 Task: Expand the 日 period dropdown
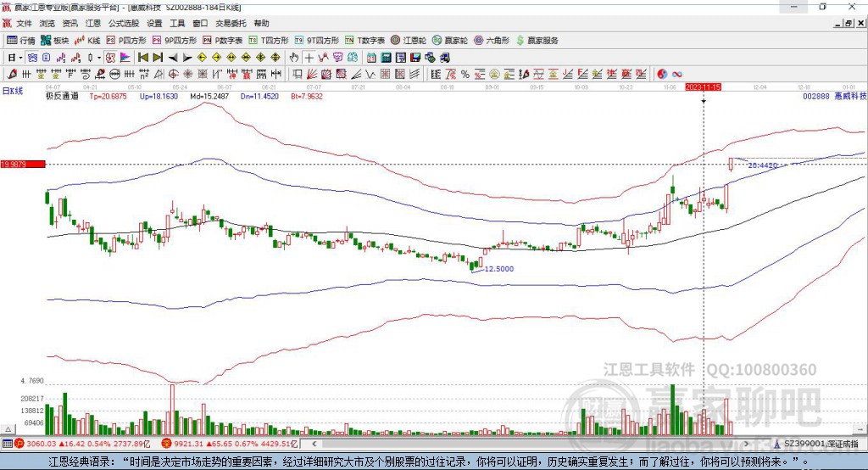coord(20,58)
